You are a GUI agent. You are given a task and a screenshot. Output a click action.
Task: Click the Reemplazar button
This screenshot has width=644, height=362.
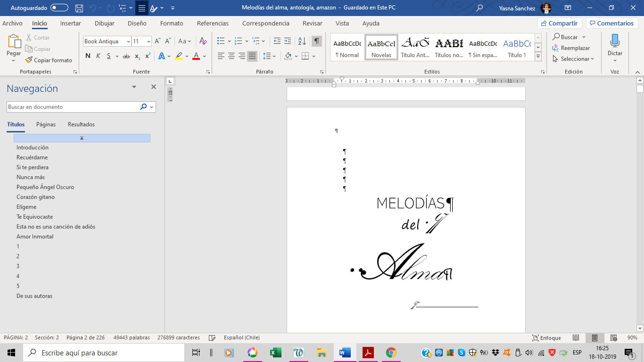(x=575, y=48)
